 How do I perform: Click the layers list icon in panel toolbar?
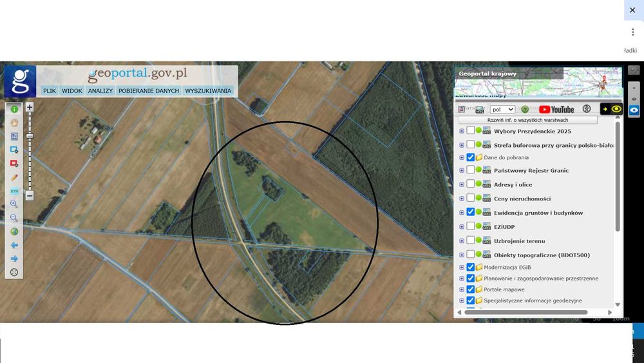462,110
